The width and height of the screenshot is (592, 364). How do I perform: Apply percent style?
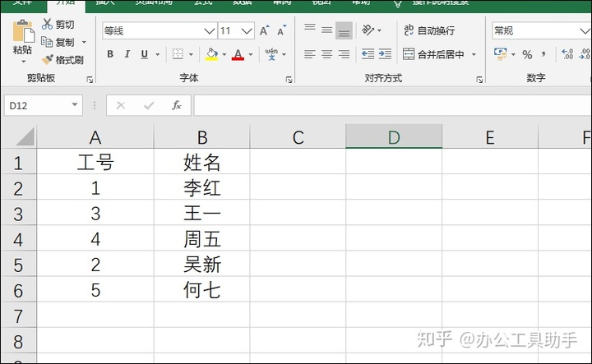click(527, 55)
